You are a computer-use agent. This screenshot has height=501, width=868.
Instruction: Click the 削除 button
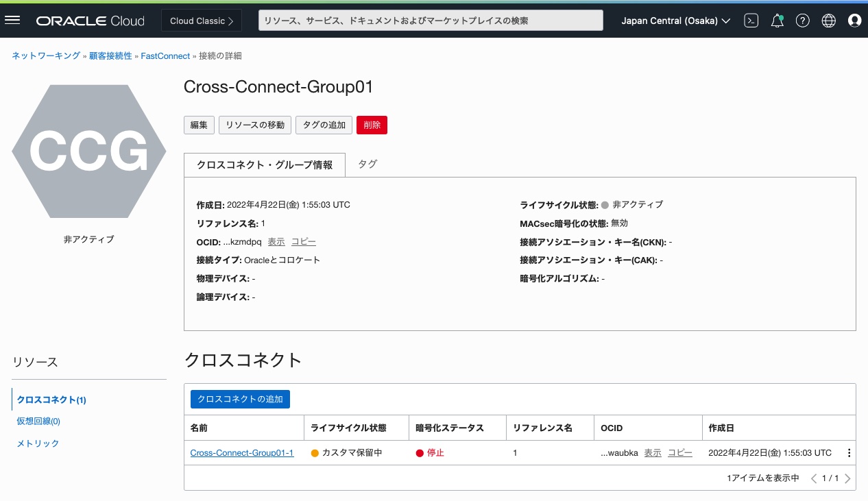pos(372,125)
